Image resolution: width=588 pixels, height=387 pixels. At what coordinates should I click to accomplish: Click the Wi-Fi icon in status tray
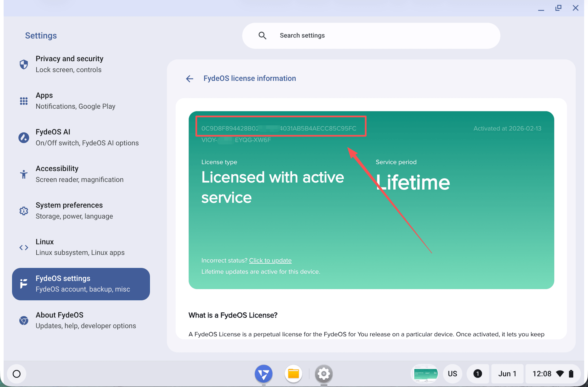[560, 374]
